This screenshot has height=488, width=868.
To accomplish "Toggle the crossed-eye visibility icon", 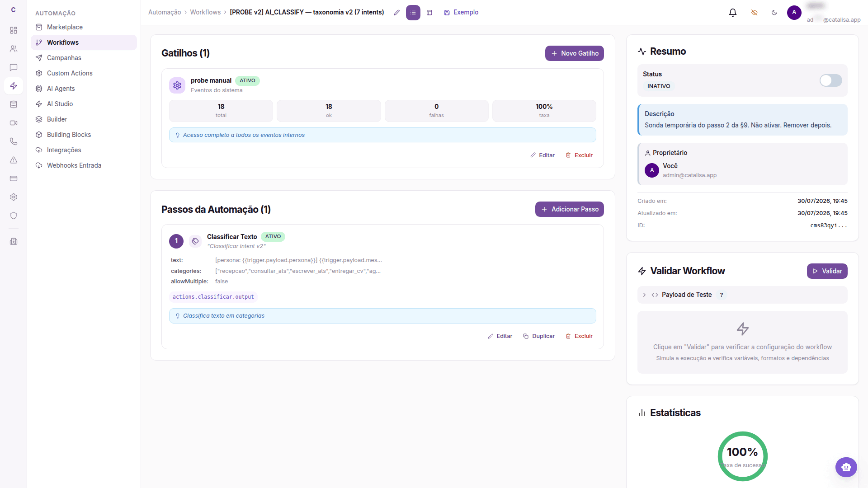I will tap(754, 13).
